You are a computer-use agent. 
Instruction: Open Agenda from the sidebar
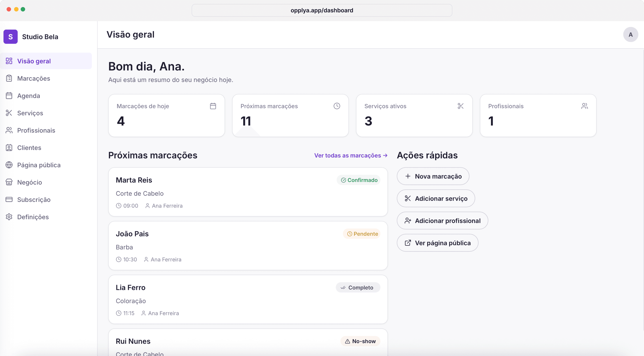[46, 96]
